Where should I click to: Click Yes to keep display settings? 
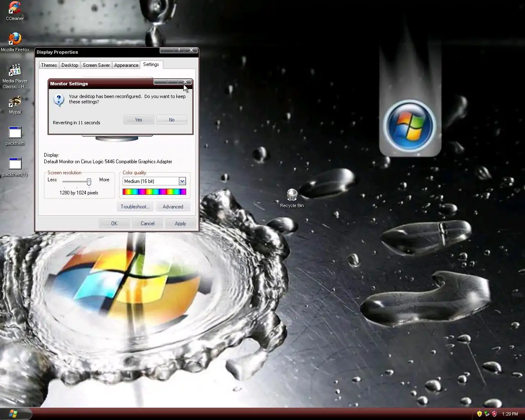[139, 120]
